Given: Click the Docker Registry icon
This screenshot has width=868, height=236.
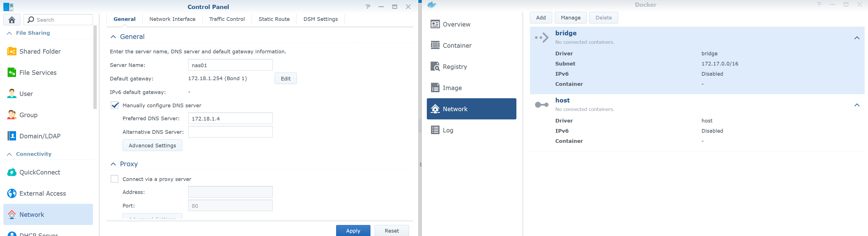Looking at the screenshot, I should click(435, 67).
